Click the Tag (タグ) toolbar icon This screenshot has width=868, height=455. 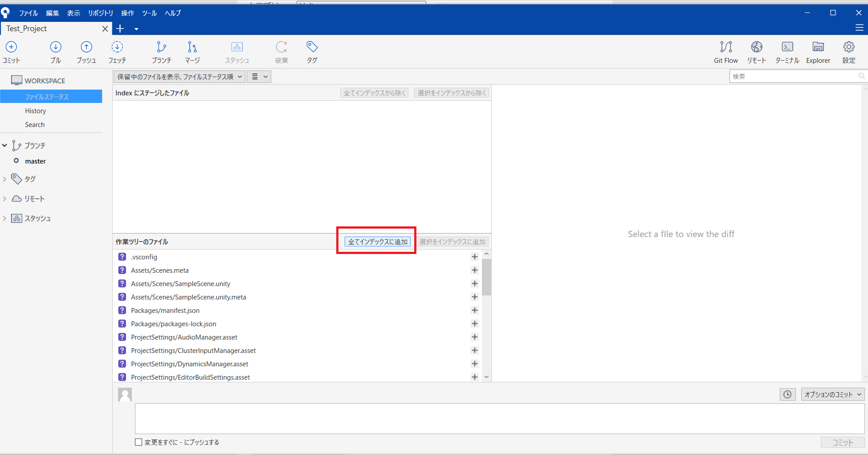pyautogui.click(x=312, y=52)
